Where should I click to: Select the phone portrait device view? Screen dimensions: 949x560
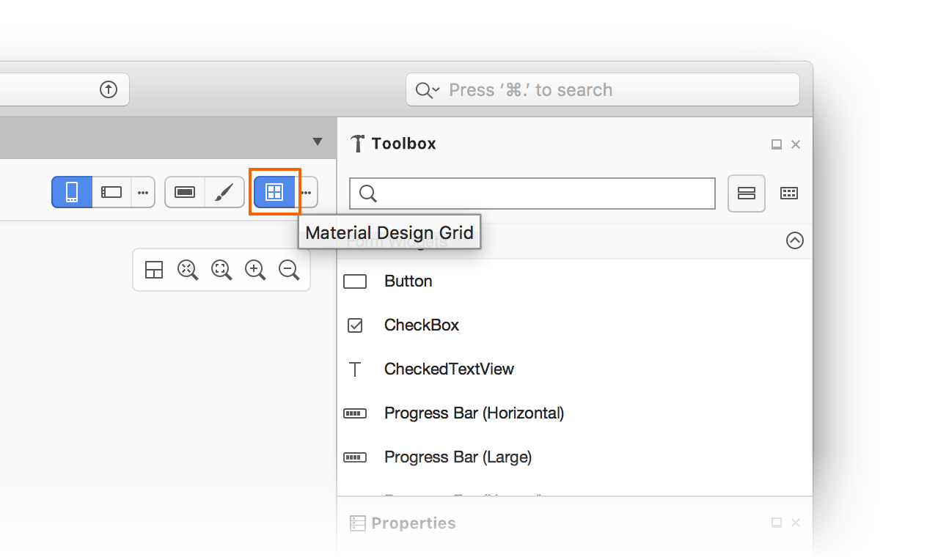point(72,192)
